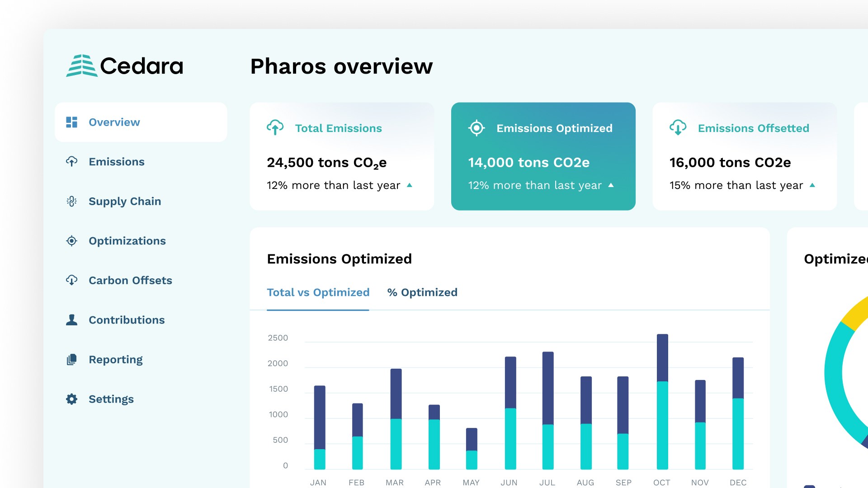Switch to the % Optimized tab
The width and height of the screenshot is (868, 488).
click(422, 292)
